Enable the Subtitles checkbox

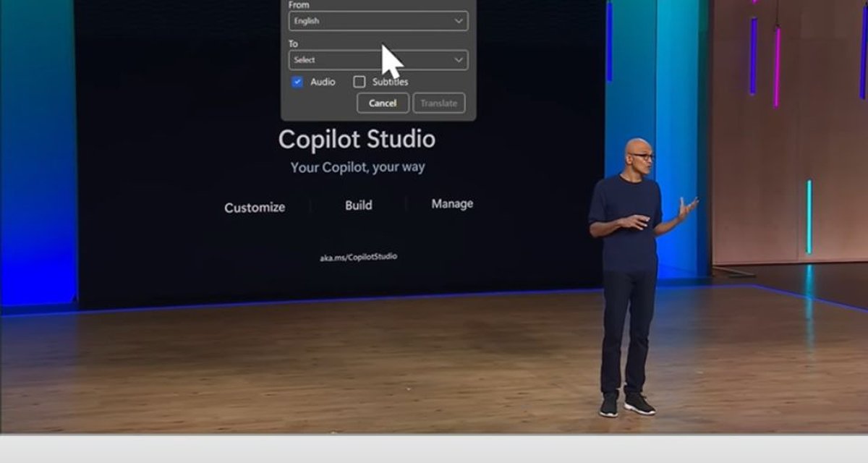click(359, 82)
